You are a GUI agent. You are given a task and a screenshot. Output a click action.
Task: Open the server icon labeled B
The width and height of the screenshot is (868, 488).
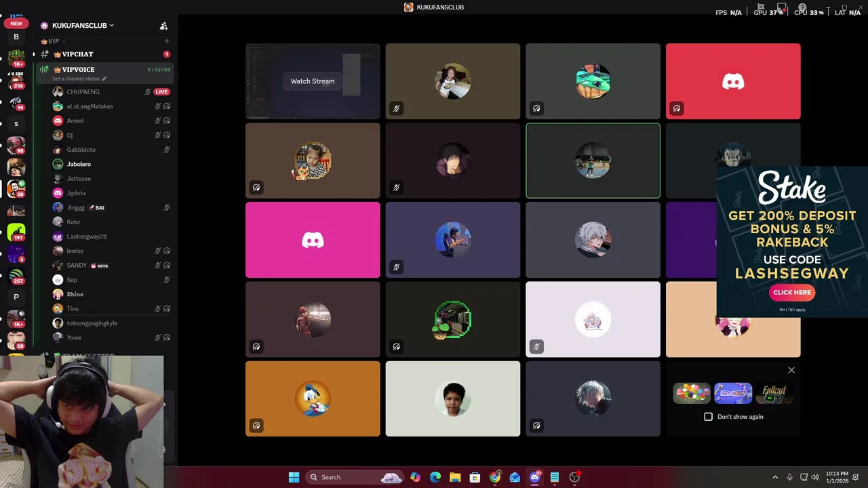pos(16,37)
